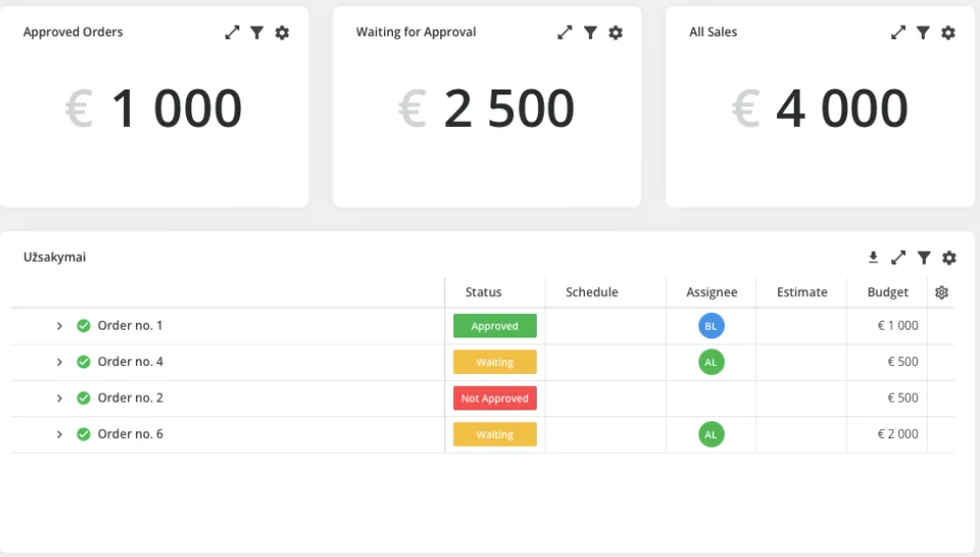Click the Schedule cell of Order no. 1
Viewport: 980px width, 557px height.
[x=606, y=326]
